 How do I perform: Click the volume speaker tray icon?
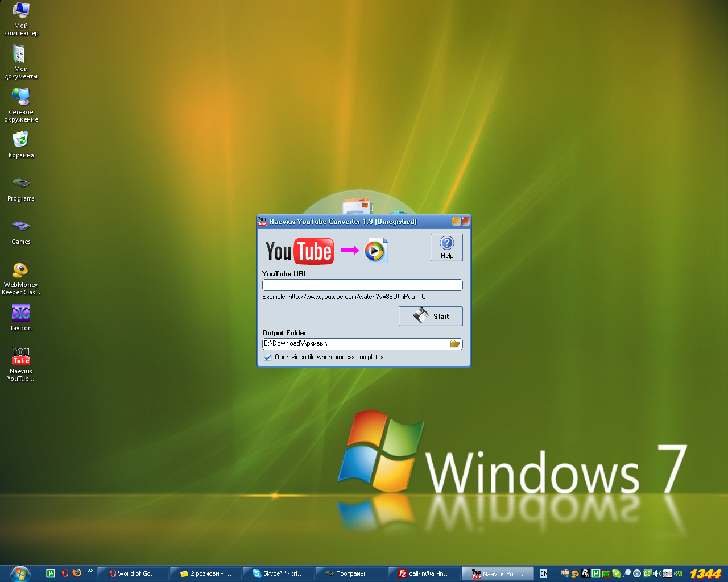pos(657,573)
